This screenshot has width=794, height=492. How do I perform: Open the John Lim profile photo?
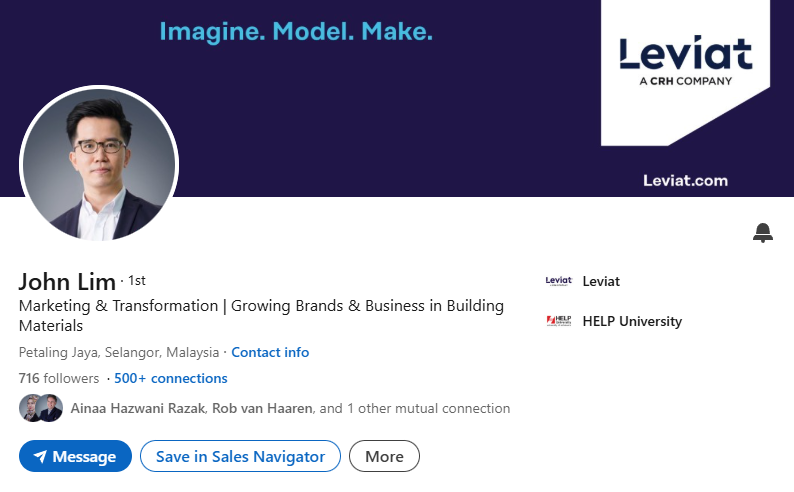coord(99,164)
